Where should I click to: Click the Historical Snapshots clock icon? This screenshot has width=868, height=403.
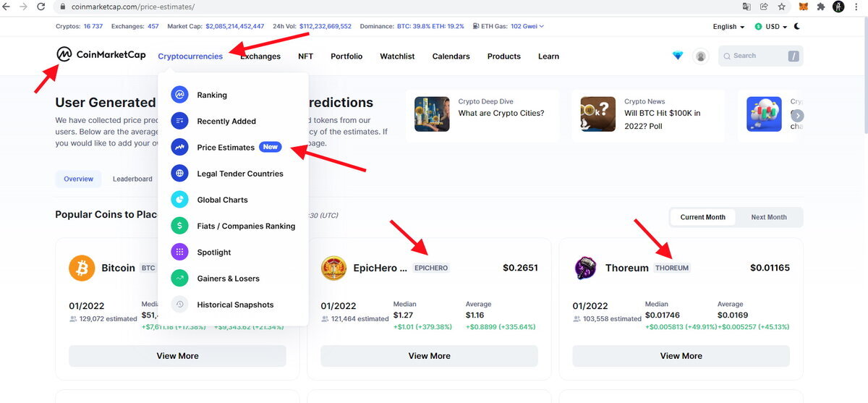pos(179,305)
